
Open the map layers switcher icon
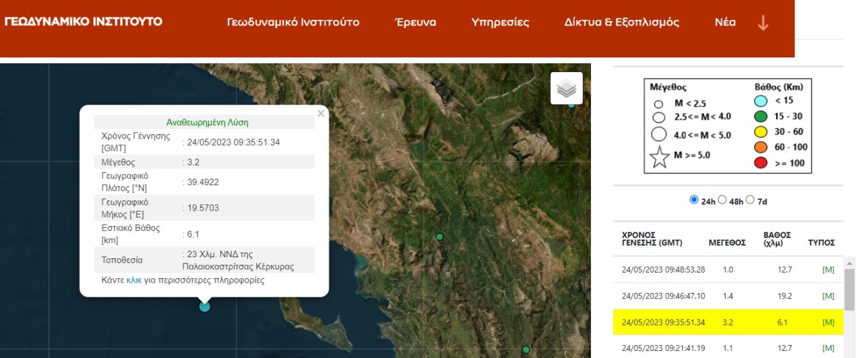(x=566, y=89)
